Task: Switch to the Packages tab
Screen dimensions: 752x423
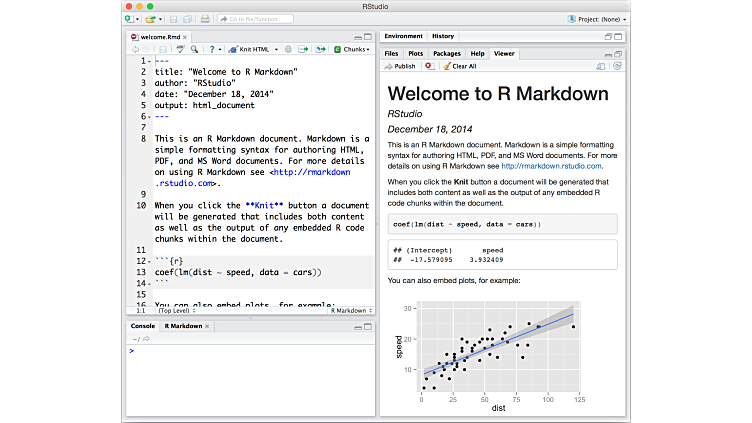Action: coord(447,53)
